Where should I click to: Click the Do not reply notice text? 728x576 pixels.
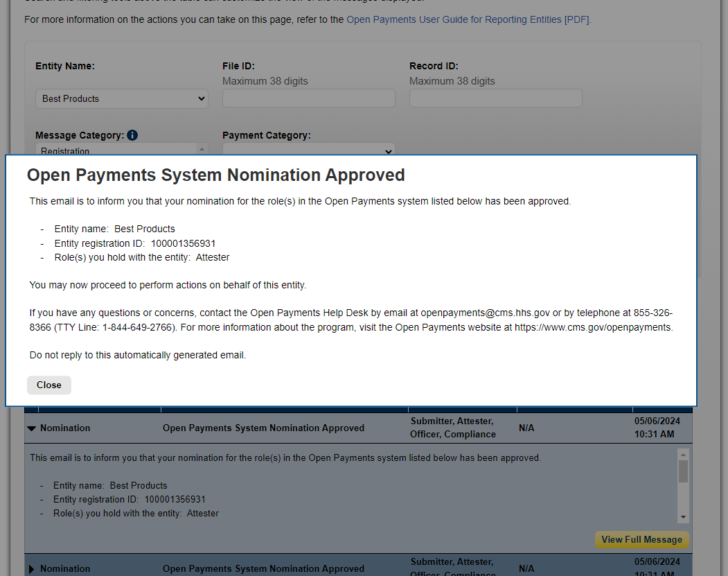(138, 355)
